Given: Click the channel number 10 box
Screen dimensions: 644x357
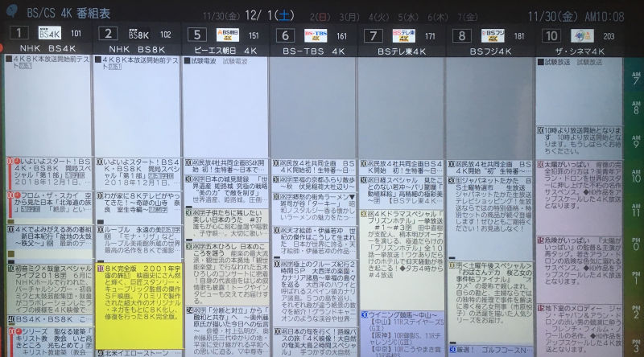Looking at the screenshot, I should 551,35.
